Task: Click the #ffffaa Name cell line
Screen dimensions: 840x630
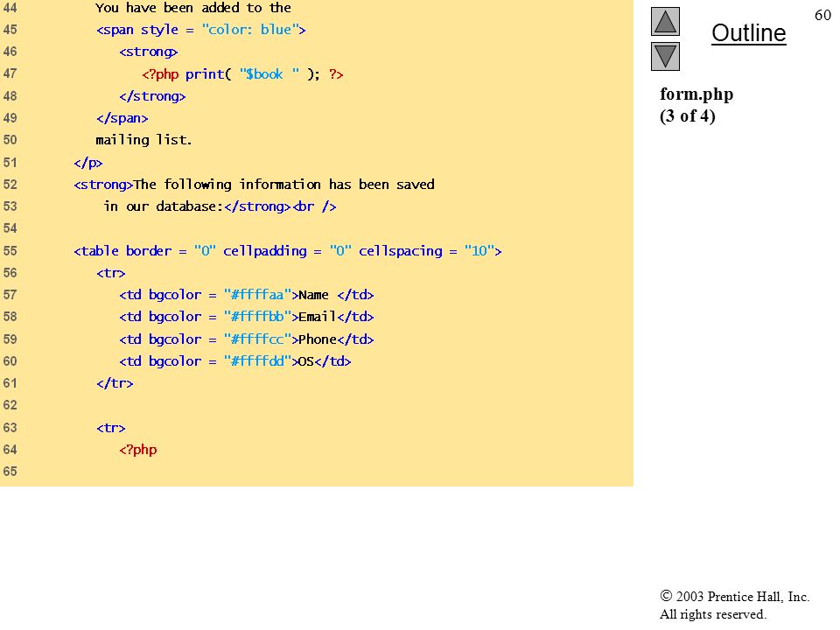Action: 247,295
